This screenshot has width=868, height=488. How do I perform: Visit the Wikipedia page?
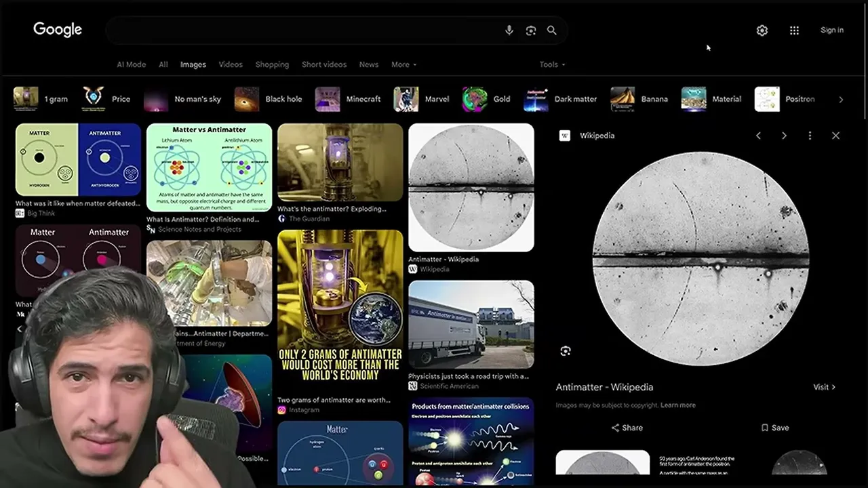pos(824,387)
